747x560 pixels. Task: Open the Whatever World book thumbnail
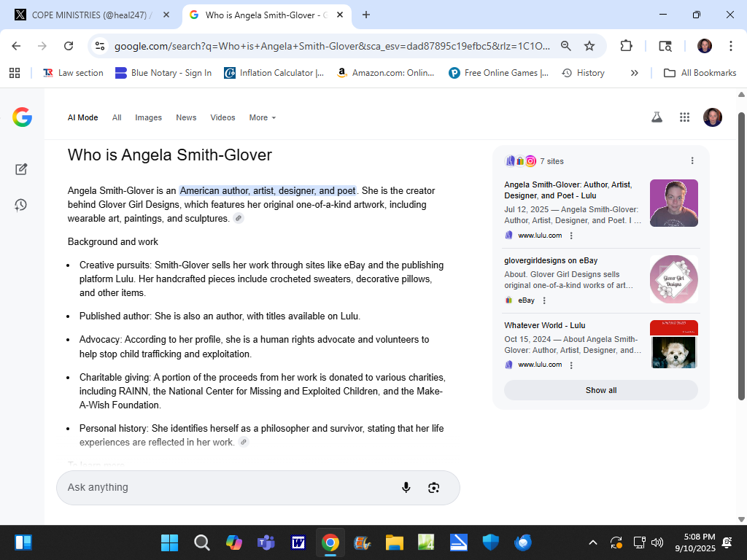[673, 344]
